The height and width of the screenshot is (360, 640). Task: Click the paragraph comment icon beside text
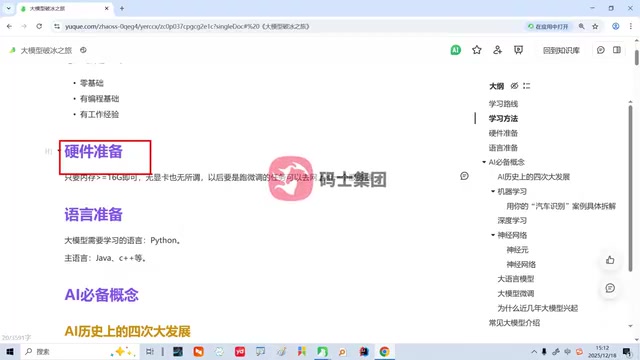(x=464, y=176)
